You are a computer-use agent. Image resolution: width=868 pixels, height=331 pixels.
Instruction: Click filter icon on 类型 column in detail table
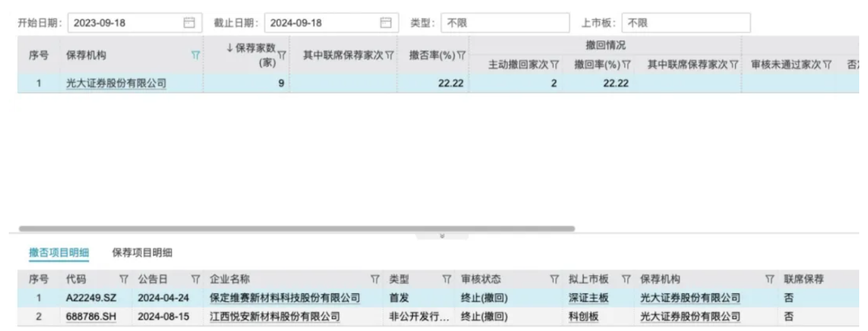point(447,279)
